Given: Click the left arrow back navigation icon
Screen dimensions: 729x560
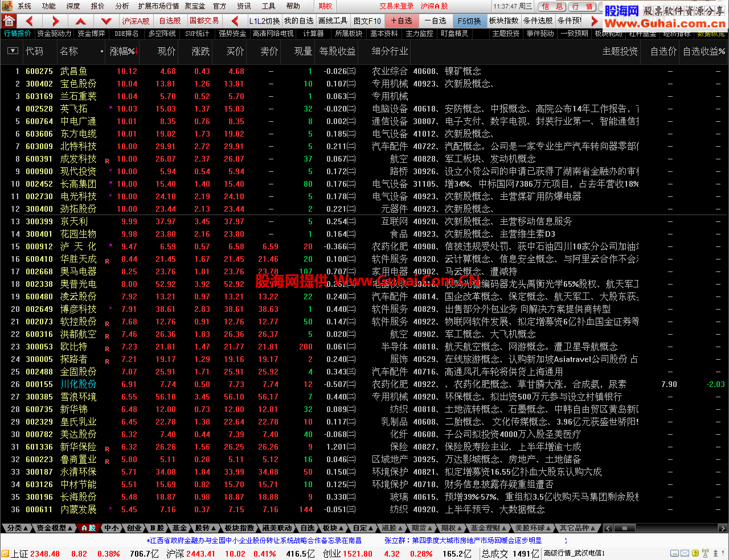Looking at the screenshot, I should coord(30,21).
